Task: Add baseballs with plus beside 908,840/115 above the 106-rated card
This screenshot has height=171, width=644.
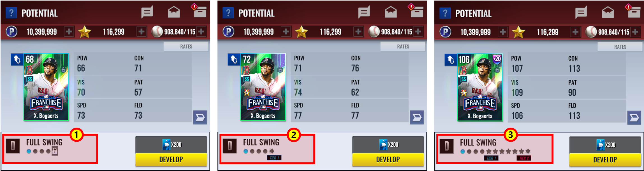Action: click(635, 32)
